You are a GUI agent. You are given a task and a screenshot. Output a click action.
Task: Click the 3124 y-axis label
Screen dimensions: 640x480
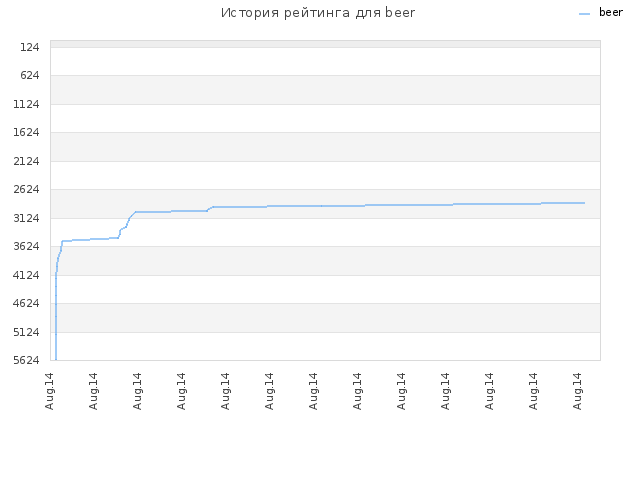pos(27,218)
